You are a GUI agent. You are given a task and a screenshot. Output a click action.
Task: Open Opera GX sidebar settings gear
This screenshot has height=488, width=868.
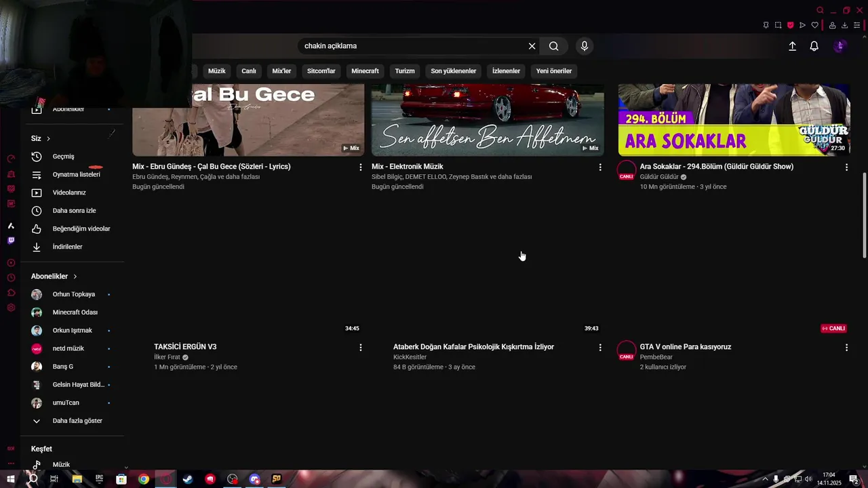pyautogui.click(x=11, y=308)
